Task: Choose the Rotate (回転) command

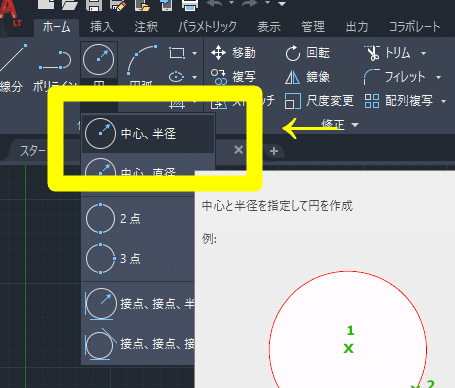Action: click(308, 53)
